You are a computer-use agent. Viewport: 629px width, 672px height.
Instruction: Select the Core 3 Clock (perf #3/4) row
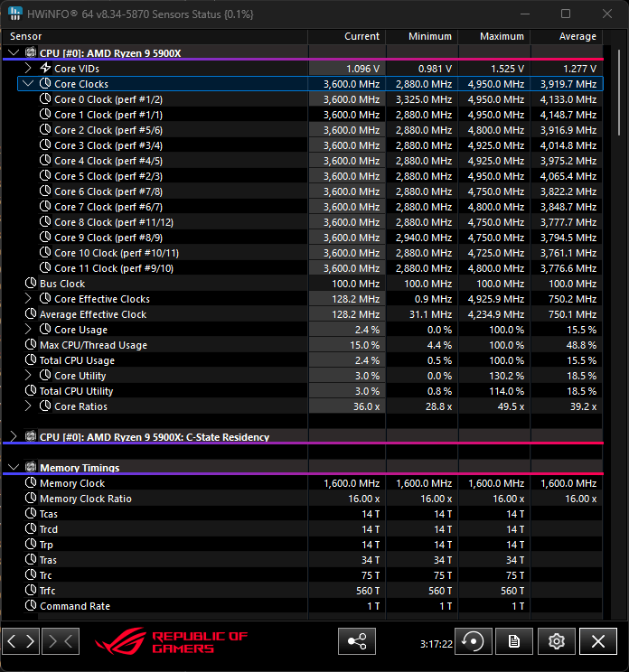point(303,145)
